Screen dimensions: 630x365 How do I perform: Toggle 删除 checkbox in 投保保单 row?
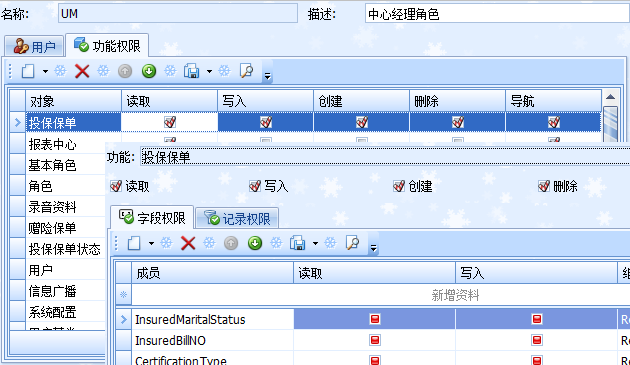(x=458, y=122)
